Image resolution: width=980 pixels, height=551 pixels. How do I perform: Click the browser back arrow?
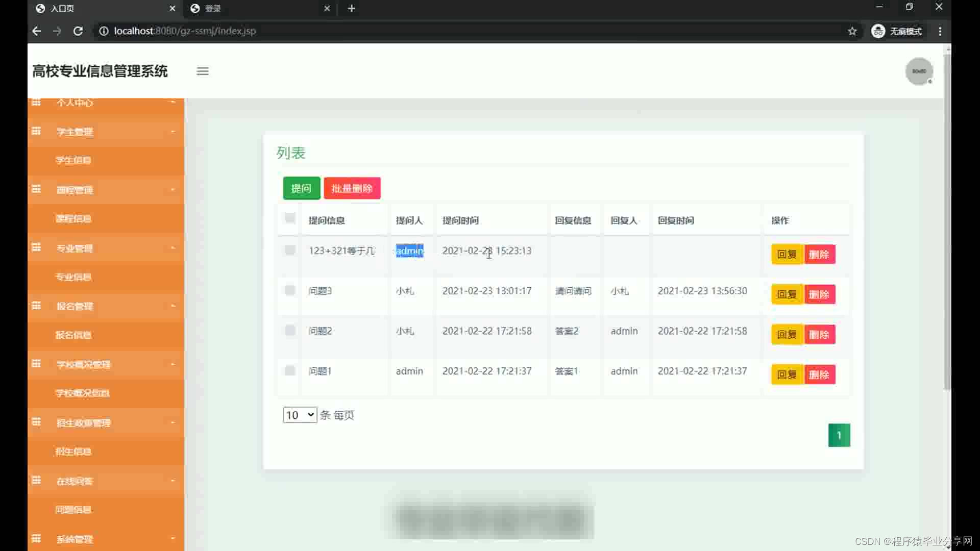pos(36,31)
